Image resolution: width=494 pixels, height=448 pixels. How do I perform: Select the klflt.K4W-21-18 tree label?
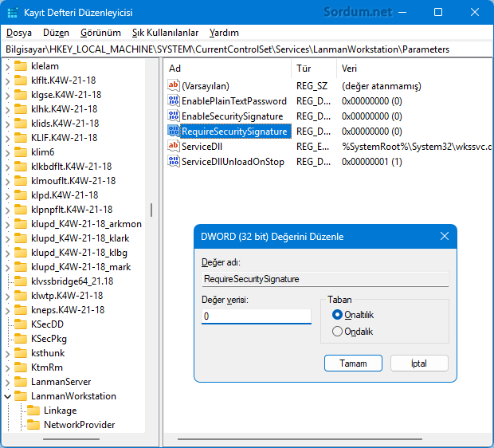(x=64, y=81)
